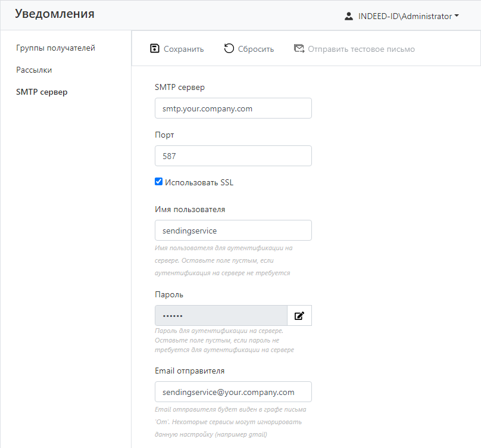Open Группы получателей in the sidebar
Viewport: 481px width, 448px height.
tap(55, 48)
